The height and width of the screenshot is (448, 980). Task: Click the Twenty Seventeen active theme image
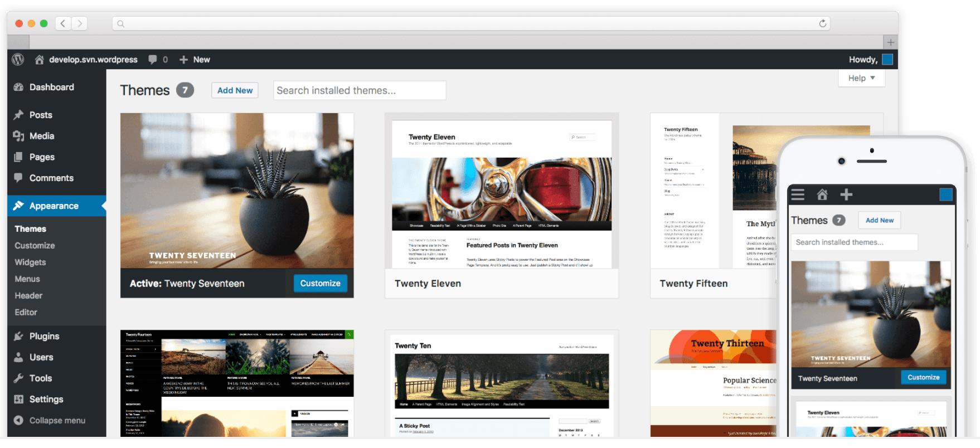coord(237,191)
